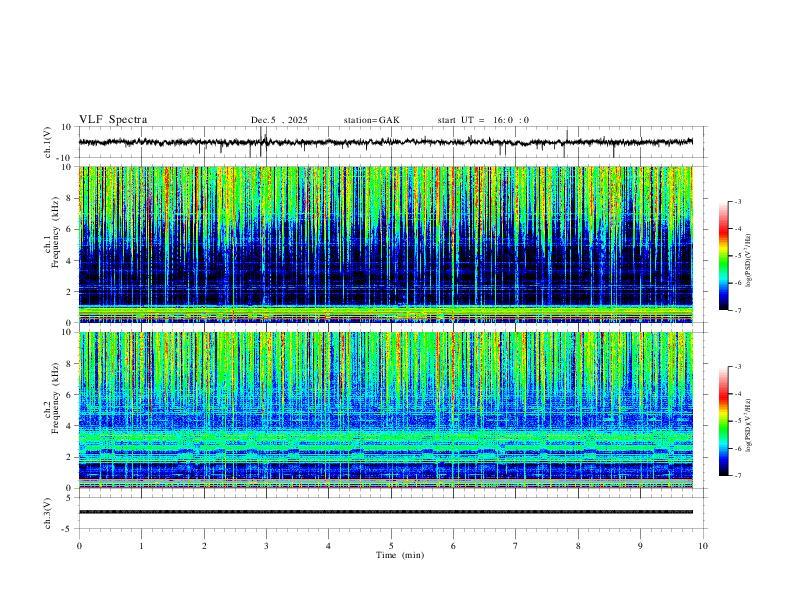Screen dimensions: 792x612
Task: Click "-3" on the ch.2 color scale
Action: click(738, 367)
